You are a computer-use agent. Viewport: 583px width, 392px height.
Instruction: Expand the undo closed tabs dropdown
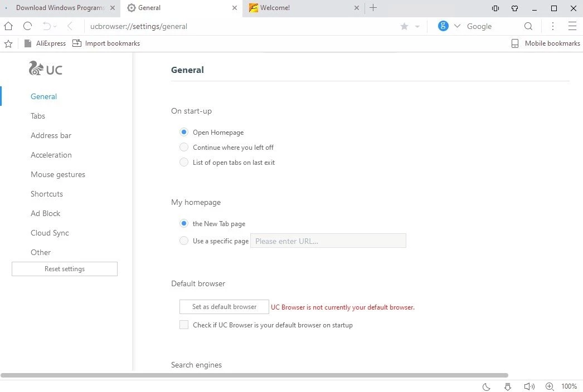54,27
